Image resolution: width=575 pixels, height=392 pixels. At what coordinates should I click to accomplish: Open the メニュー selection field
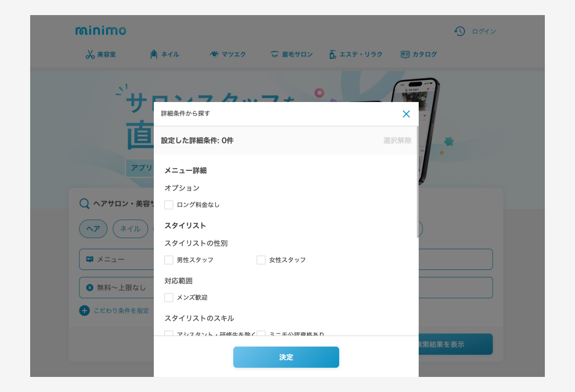pos(117,259)
